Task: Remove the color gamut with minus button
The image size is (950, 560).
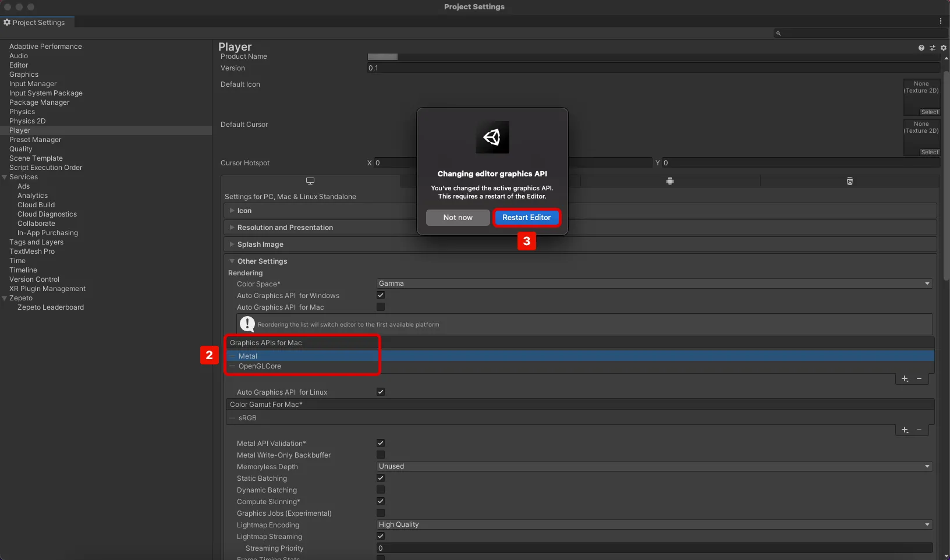Action: point(919,430)
